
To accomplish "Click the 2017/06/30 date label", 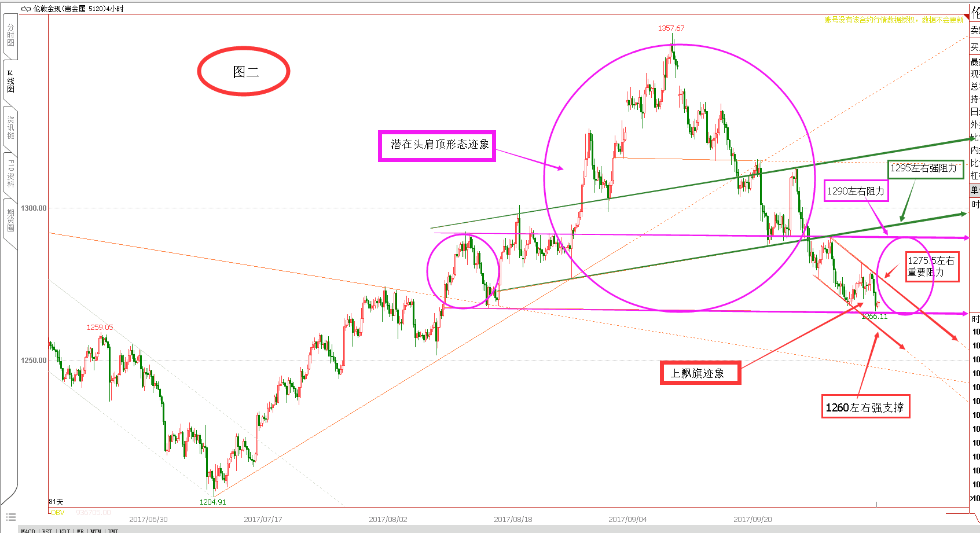I will tap(148, 519).
